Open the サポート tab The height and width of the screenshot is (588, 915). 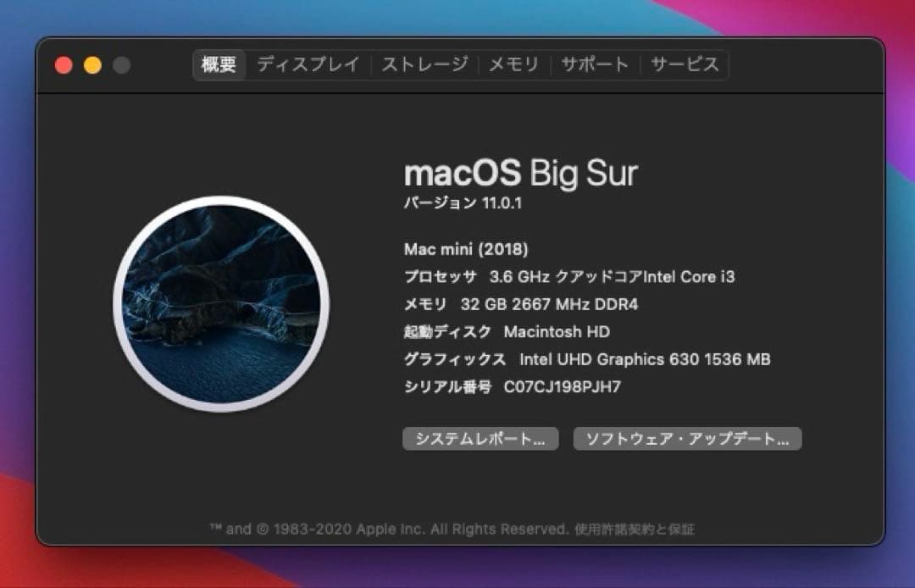pyautogui.click(x=593, y=64)
